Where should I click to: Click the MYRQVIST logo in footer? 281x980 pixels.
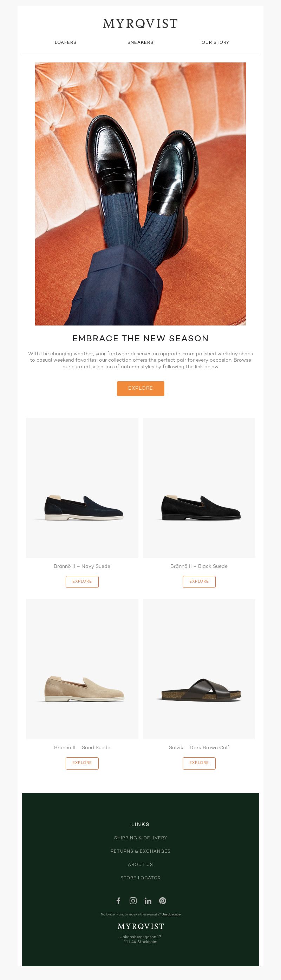pyautogui.click(x=140, y=926)
